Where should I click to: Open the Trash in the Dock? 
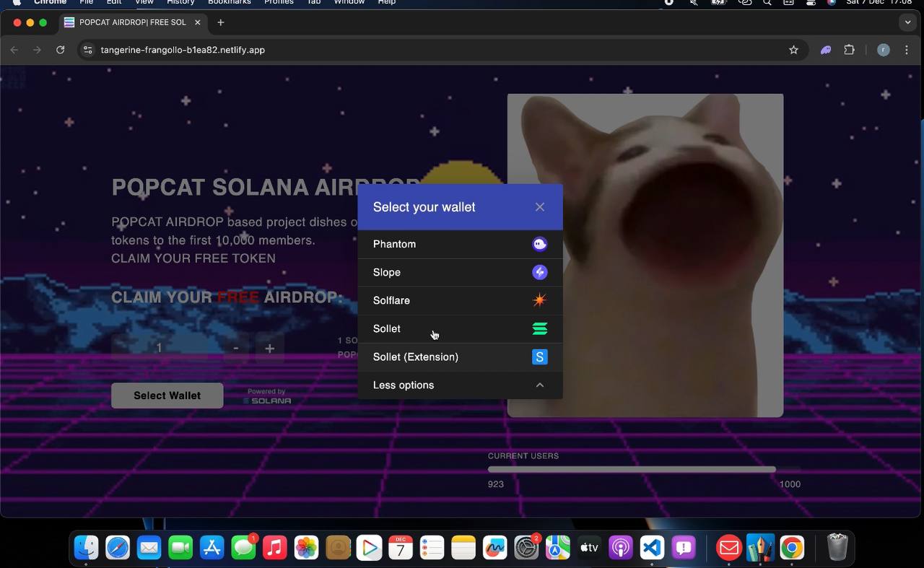click(x=837, y=549)
